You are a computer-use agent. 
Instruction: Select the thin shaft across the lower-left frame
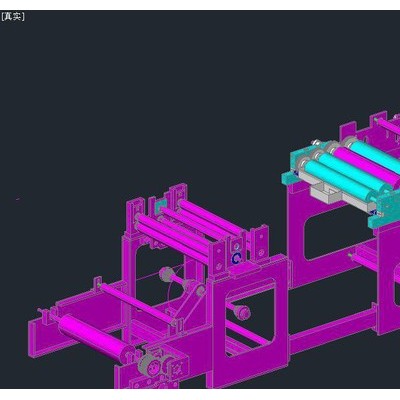pos(137,304)
